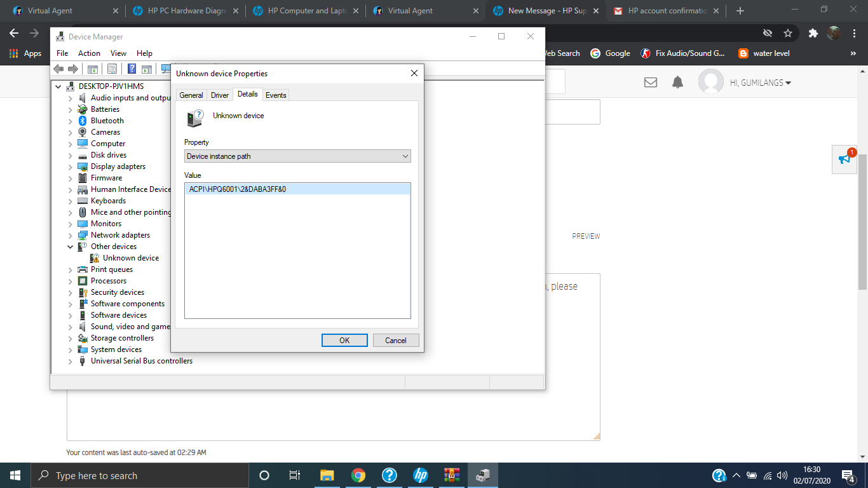
Task: Click the Cancel button in the properties dialog
Action: 395,340
